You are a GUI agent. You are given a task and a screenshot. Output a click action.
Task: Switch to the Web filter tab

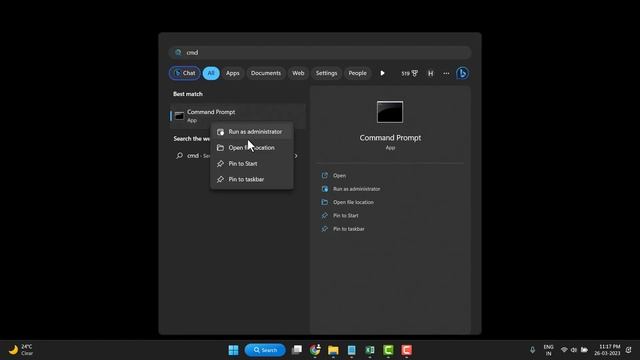click(298, 73)
